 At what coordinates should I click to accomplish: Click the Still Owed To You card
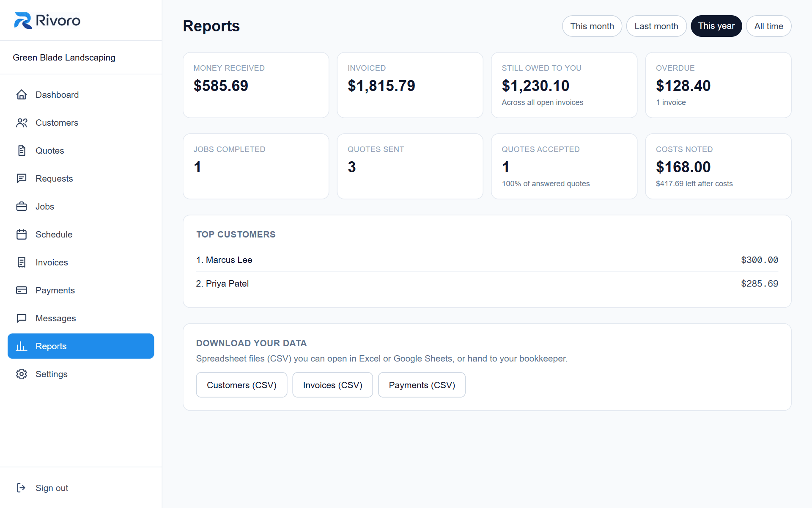coord(564,85)
